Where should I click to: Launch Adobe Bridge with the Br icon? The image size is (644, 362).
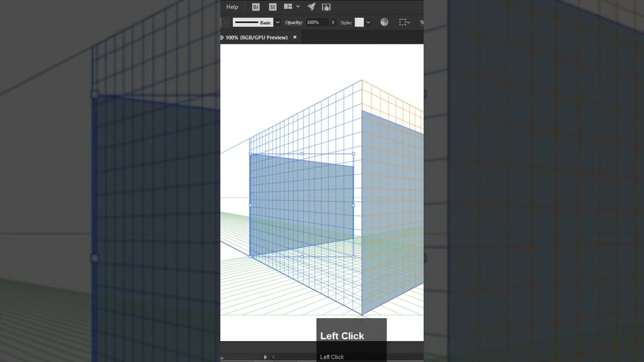[x=256, y=7]
